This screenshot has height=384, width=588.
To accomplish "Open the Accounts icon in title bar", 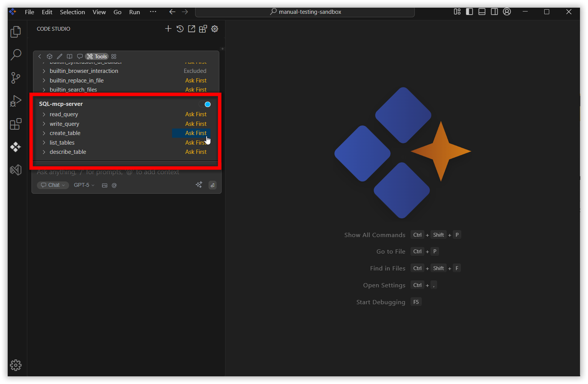I will [x=507, y=12].
